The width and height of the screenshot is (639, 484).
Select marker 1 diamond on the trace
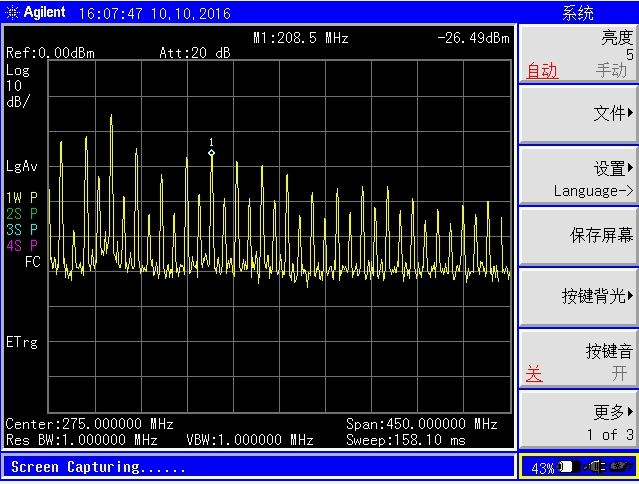pyautogui.click(x=211, y=152)
